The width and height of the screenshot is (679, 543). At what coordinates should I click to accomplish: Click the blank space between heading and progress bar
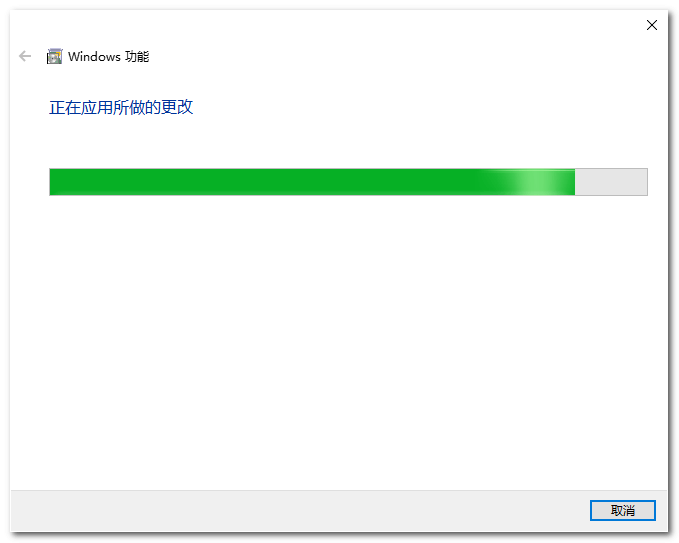[338, 143]
